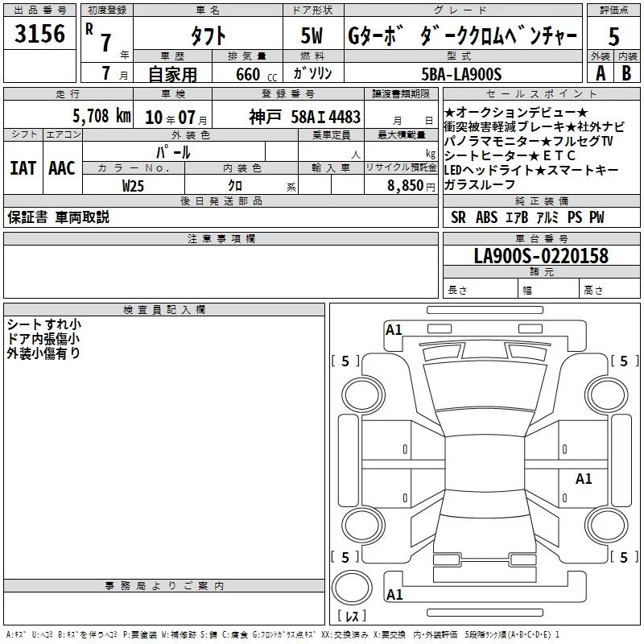644x644 pixels.
Task: Select the 初度登録 header
Action: (x=107, y=10)
